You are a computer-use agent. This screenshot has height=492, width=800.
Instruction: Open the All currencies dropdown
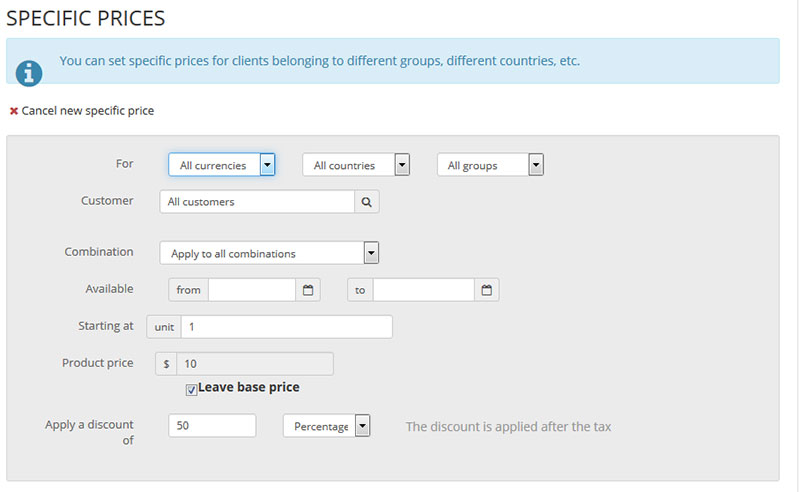point(221,165)
